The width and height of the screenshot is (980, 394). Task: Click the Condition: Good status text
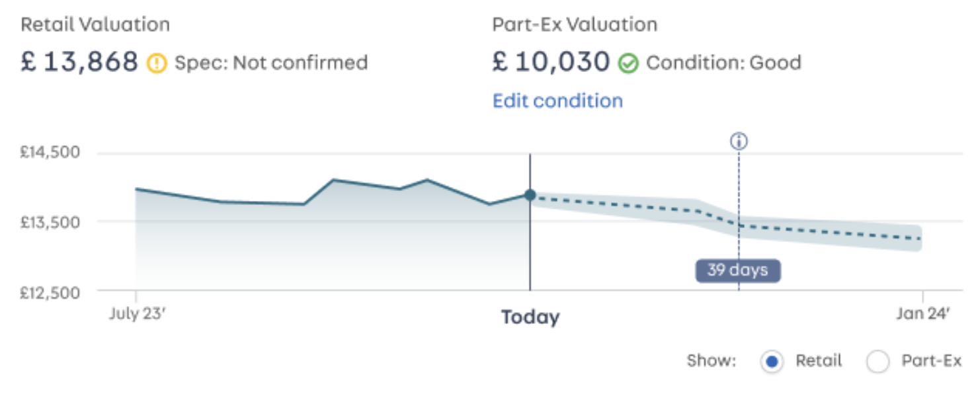(723, 63)
